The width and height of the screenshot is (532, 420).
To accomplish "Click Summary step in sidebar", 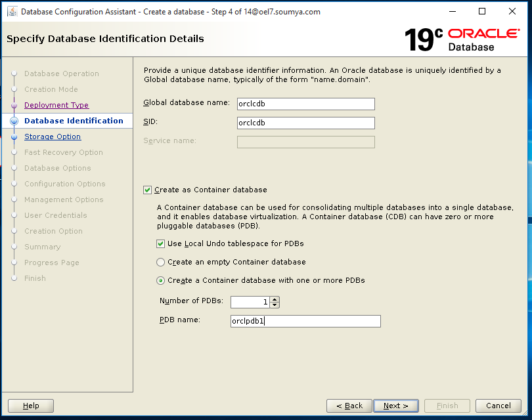I will (43, 247).
